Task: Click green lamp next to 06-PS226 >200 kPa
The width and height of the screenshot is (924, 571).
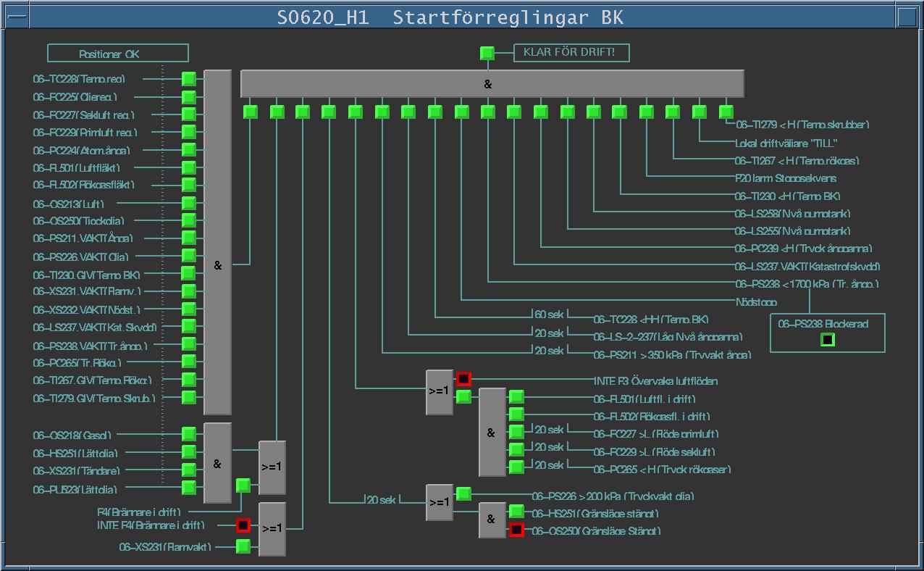Action: [463, 494]
